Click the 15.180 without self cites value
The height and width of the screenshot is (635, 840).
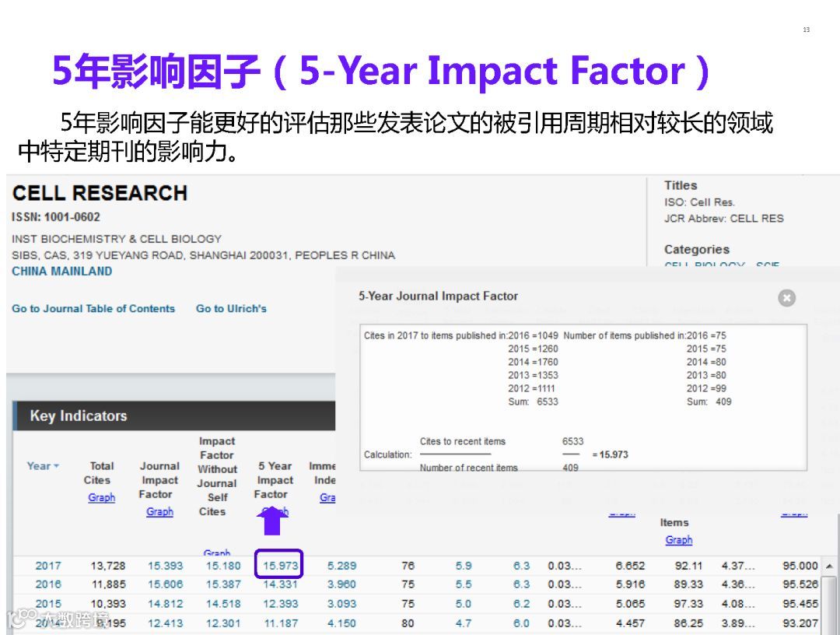223,566
